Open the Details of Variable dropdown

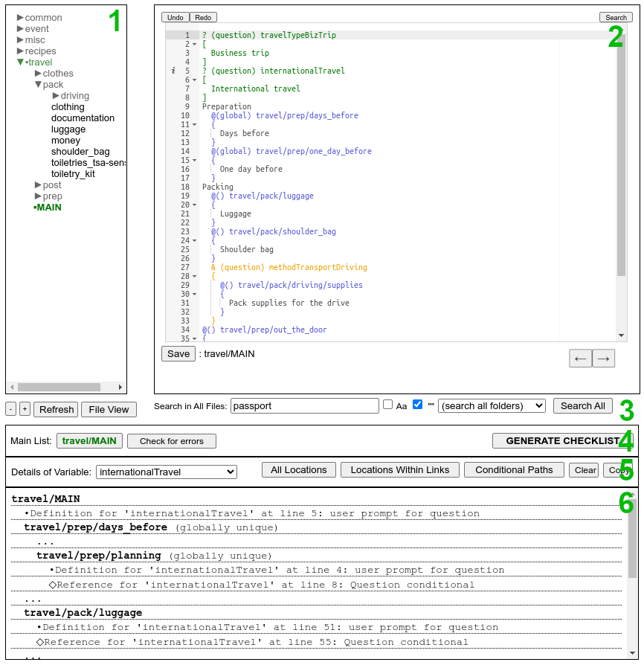167,472
